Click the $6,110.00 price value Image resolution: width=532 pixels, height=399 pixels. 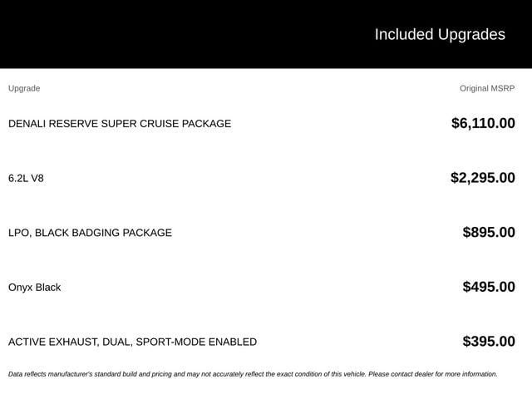pos(483,123)
